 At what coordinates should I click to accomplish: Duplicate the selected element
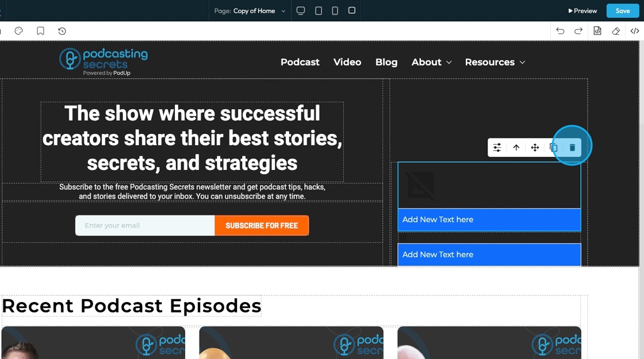coord(553,147)
